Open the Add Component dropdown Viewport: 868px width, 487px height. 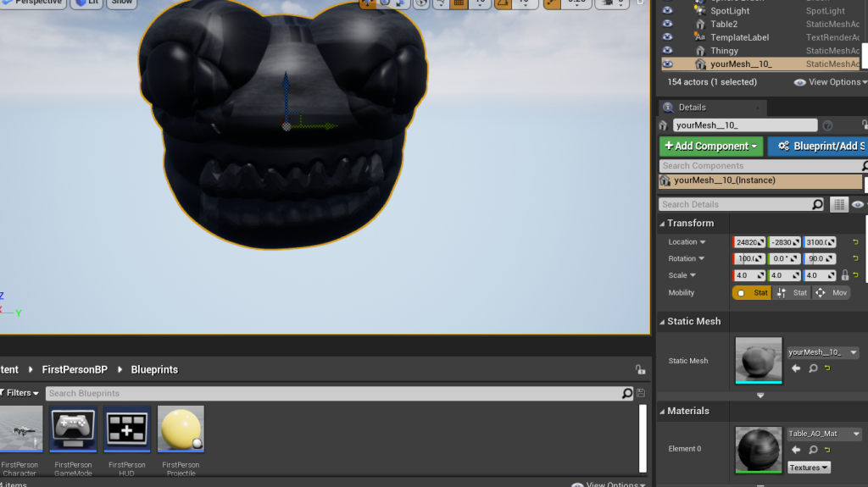point(710,147)
